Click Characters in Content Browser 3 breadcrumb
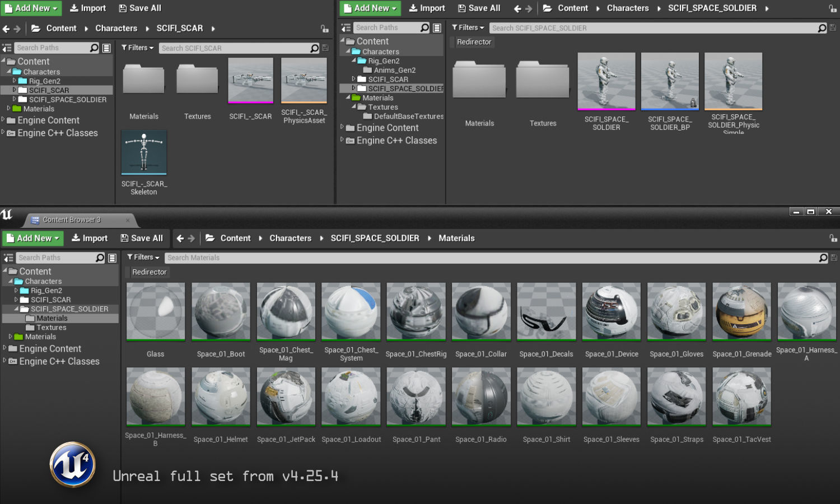The height and width of the screenshot is (504, 840). click(290, 238)
